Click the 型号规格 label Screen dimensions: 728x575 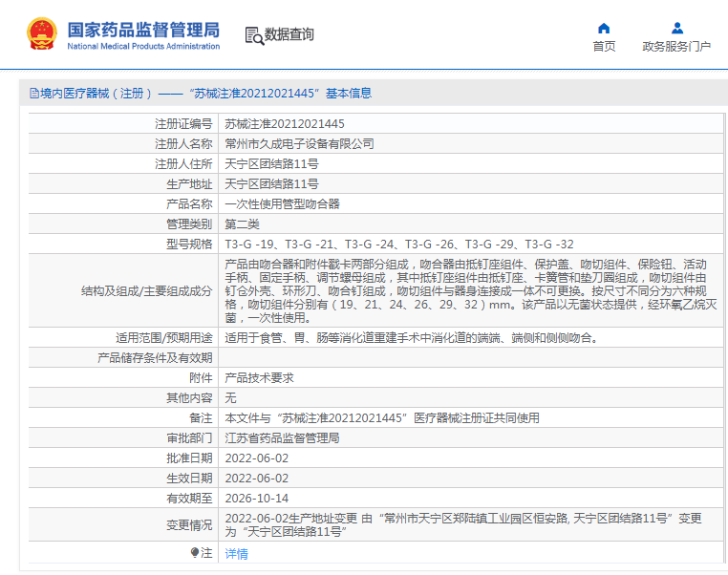pyautogui.click(x=189, y=245)
